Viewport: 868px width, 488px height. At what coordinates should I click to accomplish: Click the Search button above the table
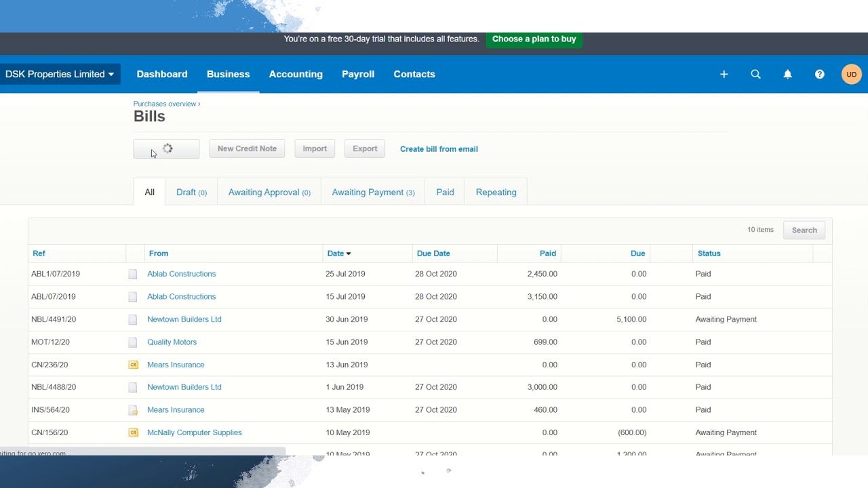tap(804, 230)
